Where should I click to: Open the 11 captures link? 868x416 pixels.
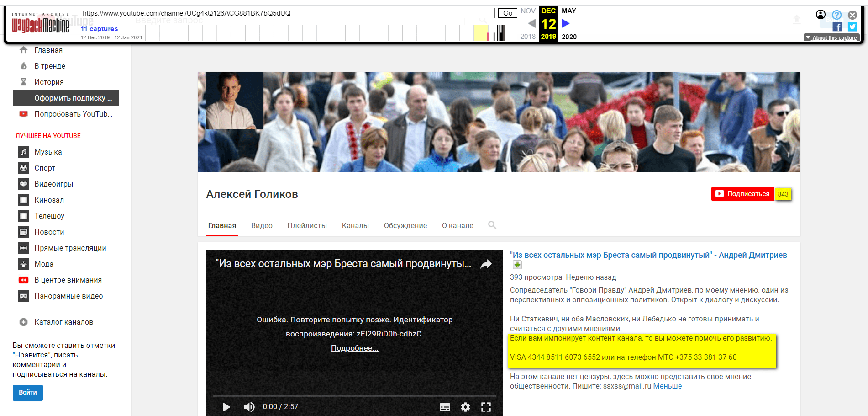tap(99, 29)
